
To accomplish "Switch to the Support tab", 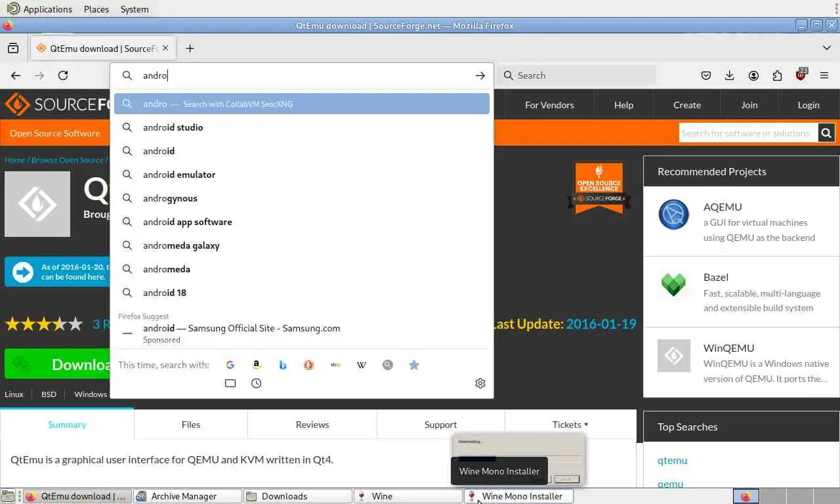I will 440,425.
